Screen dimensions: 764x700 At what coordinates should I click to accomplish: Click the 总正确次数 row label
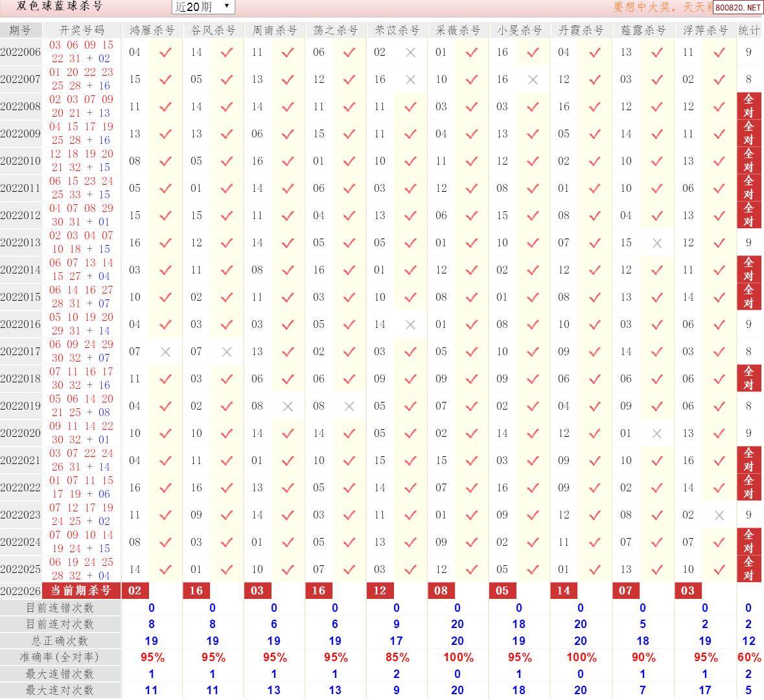tap(60, 641)
